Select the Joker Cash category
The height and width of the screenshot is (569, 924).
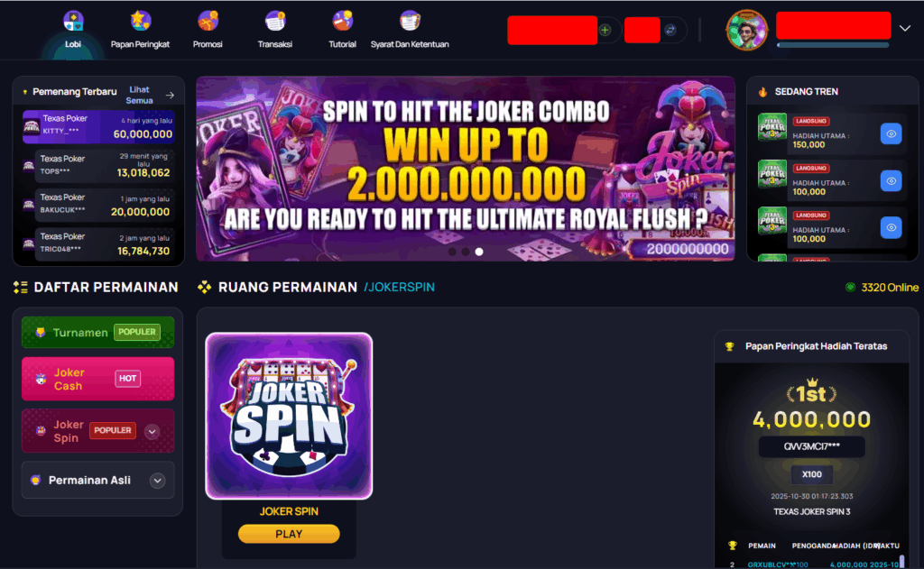pos(97,379)
